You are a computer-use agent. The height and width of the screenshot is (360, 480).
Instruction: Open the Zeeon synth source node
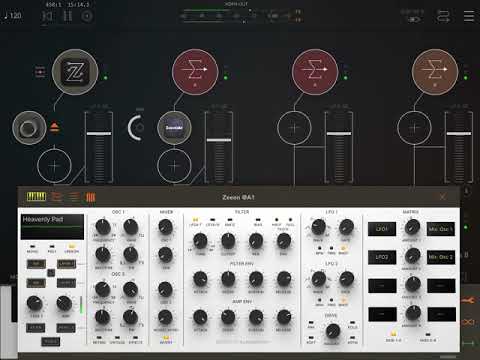click(x=75, y=72)
